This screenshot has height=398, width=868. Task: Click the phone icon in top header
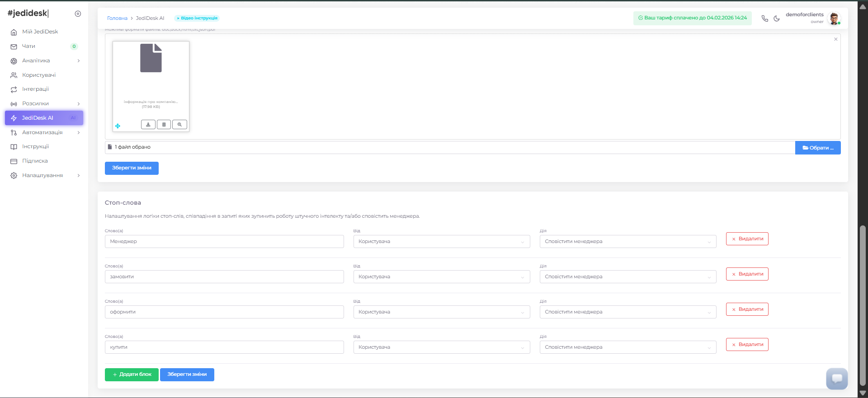coord(764,19)
